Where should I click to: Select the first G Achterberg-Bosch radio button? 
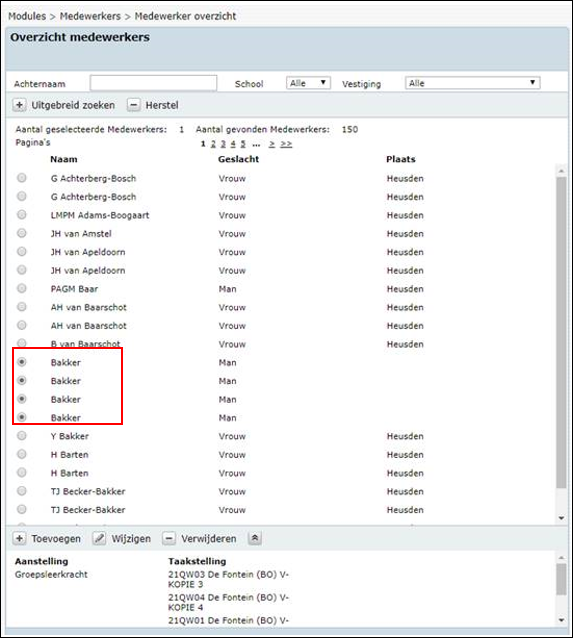click(22, 177)
